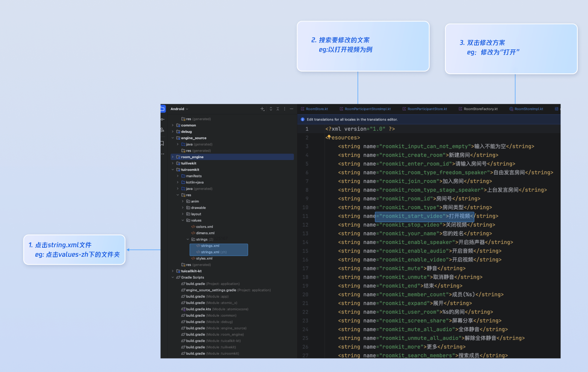
Task: Click the Collapse All icon in project panel
Action: click(278, 109)
